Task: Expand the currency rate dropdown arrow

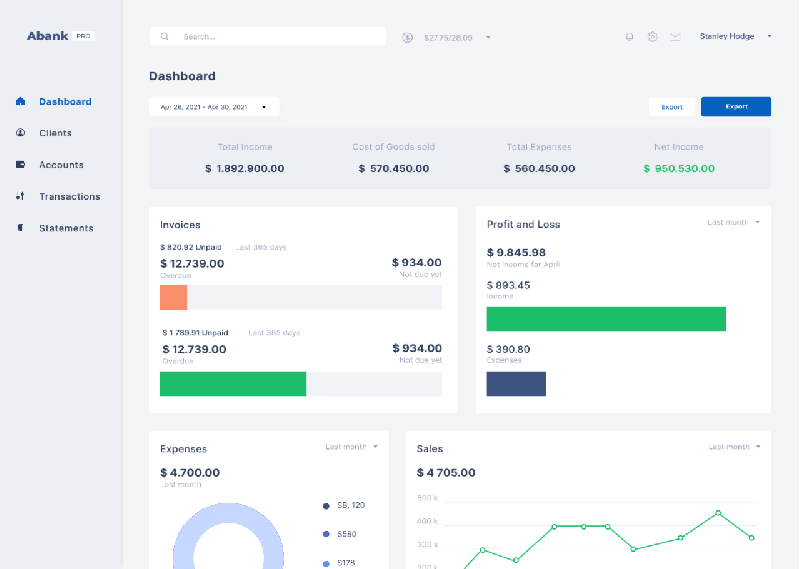Action: [488, 37]
